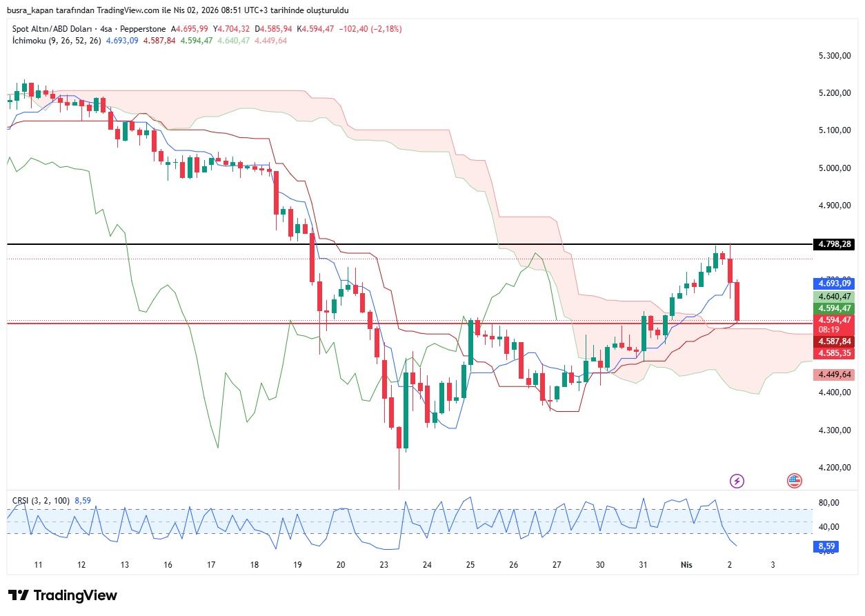The image size is (865, 616).
Task: Select the Spot Altın/ABD Doları symbol title
Action: 61,29
